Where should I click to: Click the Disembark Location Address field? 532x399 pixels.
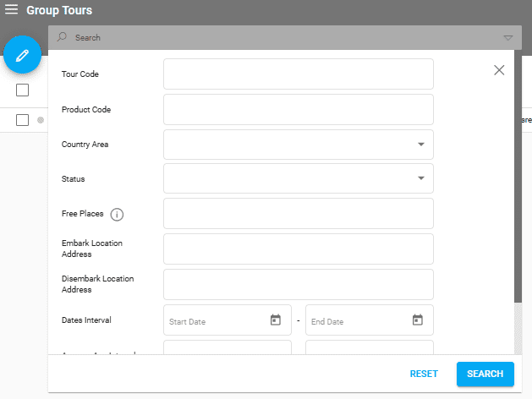point(298,284)
